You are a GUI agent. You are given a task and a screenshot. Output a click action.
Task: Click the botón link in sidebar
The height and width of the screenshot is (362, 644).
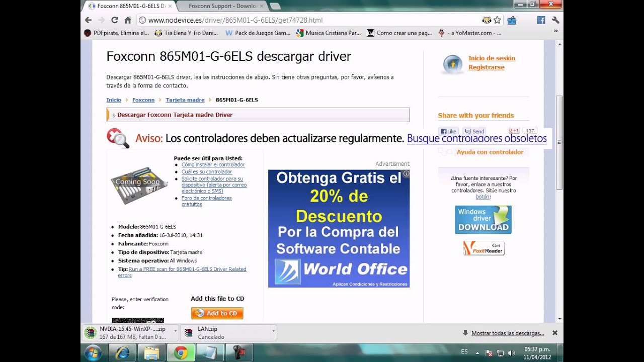click(482, 197)
